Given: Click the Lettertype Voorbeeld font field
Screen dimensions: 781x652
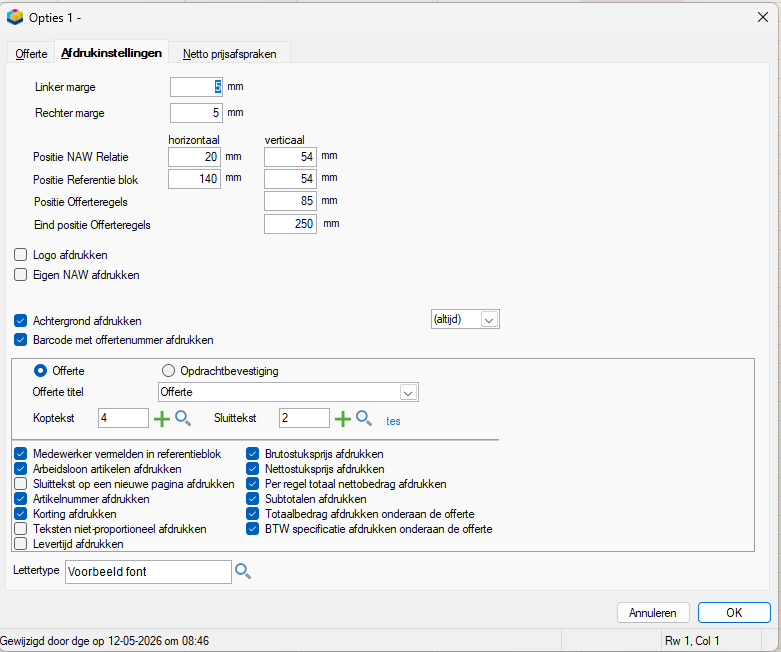Looking at the screenshot, I should 148,572.
